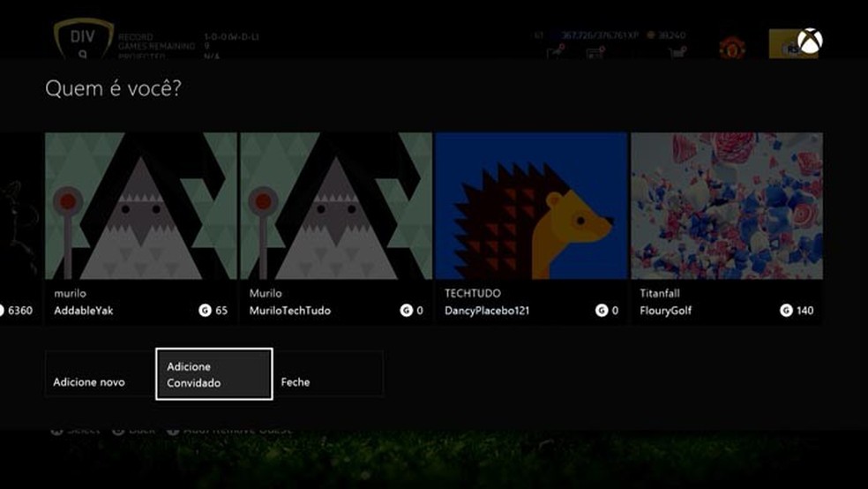Click the Xbox logo icon
This screenshot has width=868, height=489.
tap(810, 41)
